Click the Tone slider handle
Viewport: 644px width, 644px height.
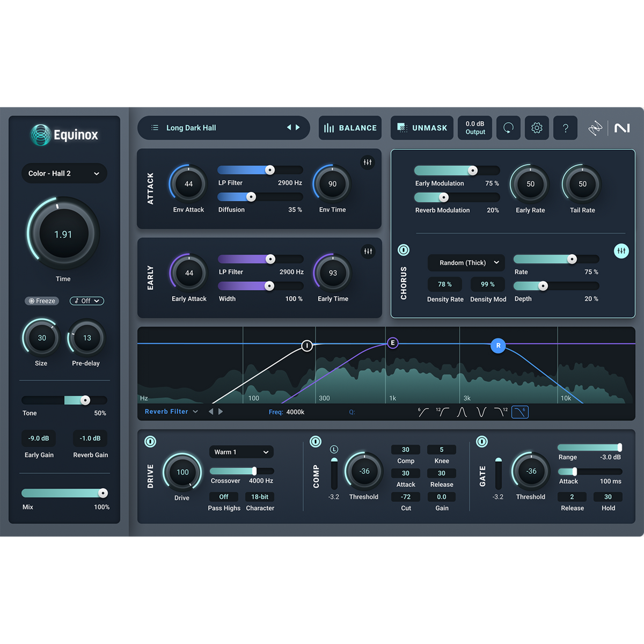pos(85,400)
